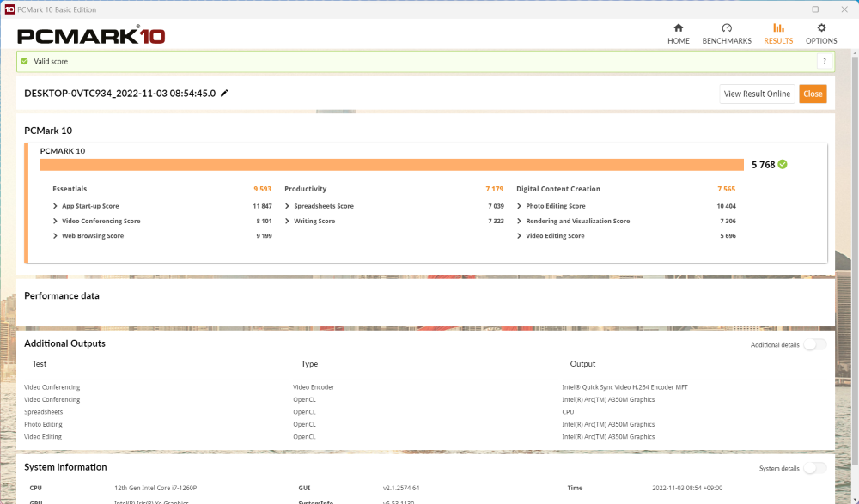Select the Results bar chart icon
This screenshot has width=859, height=504.
778,28
